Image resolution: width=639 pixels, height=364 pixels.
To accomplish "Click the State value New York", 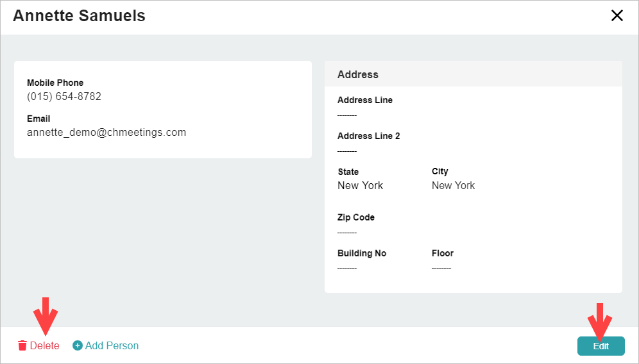I will [360, 185].
